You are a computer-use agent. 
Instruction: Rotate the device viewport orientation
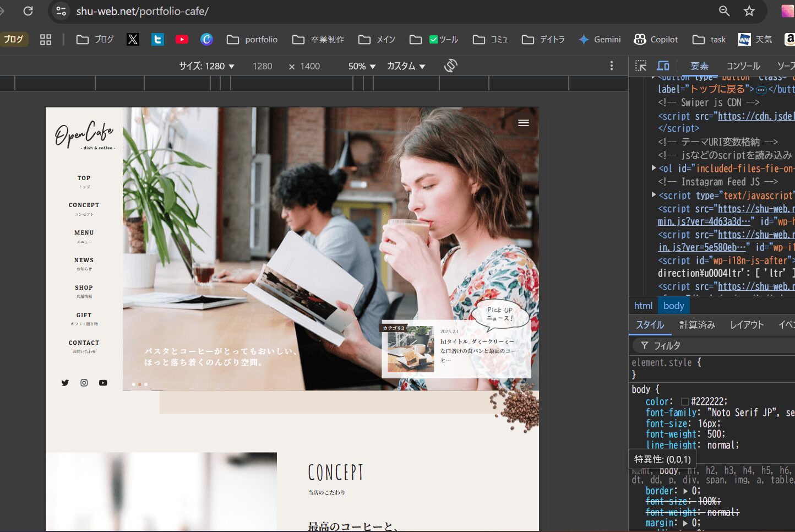451,66
